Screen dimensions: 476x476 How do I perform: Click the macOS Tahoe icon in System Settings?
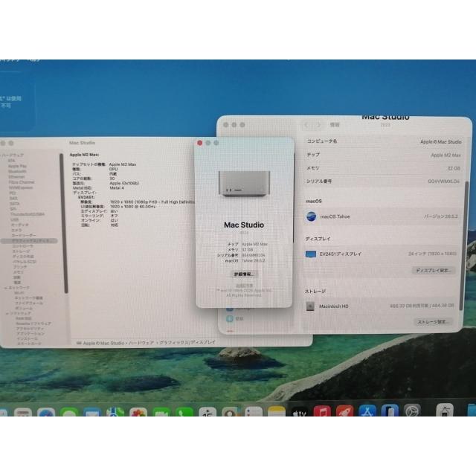(311, 216)
